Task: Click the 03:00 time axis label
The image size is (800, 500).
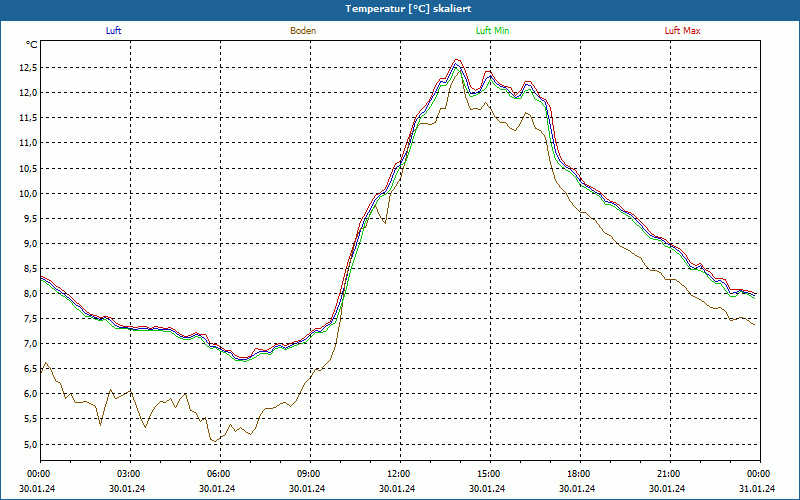Action: pyautogui.click(x=131, y=474)
